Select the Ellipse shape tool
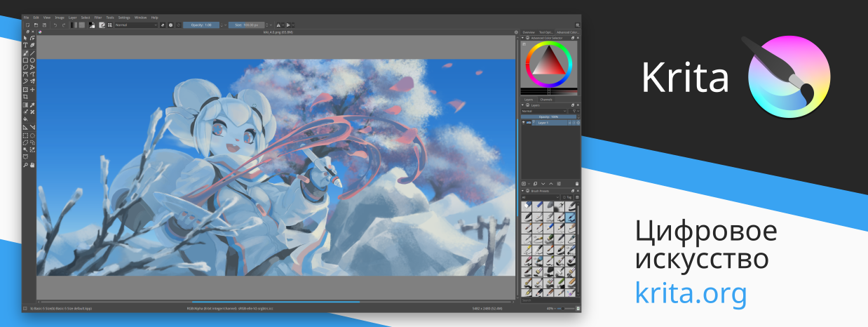The image size is (868, 327). [x=32, y=60]
